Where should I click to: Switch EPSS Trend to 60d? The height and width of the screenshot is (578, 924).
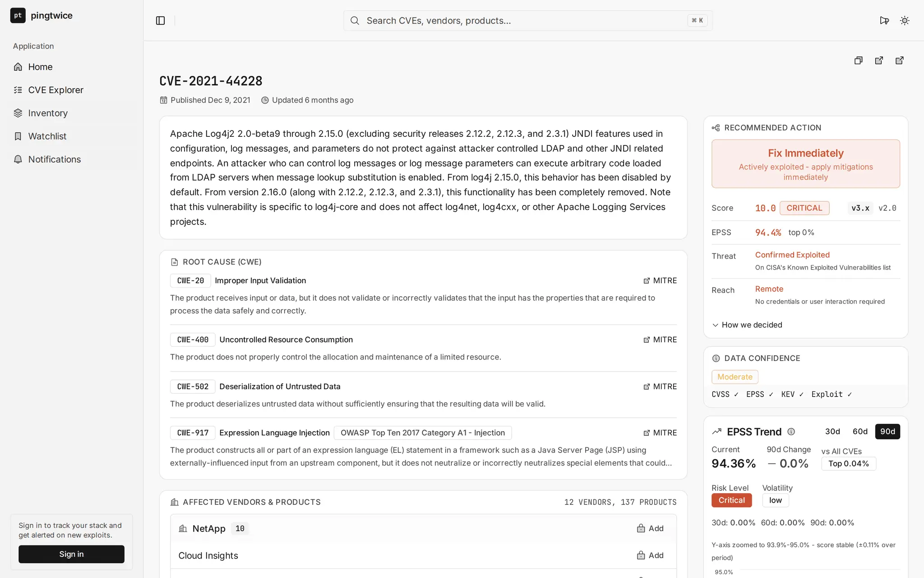pyautogui.click(x=860, y=431)
